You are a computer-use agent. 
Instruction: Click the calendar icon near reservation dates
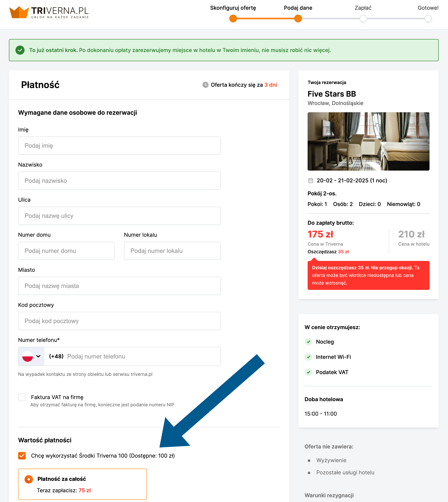(x=310, y=180)
